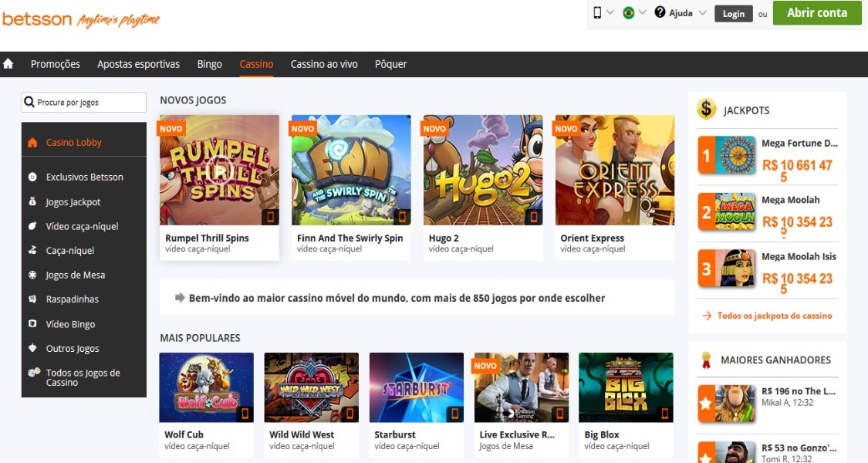The width and height of the screenshot is (868, 463).
Task: Click the 'Mega Moolah Isis' jackpot title
Action: pyautogui.click(x=799, y=256)
